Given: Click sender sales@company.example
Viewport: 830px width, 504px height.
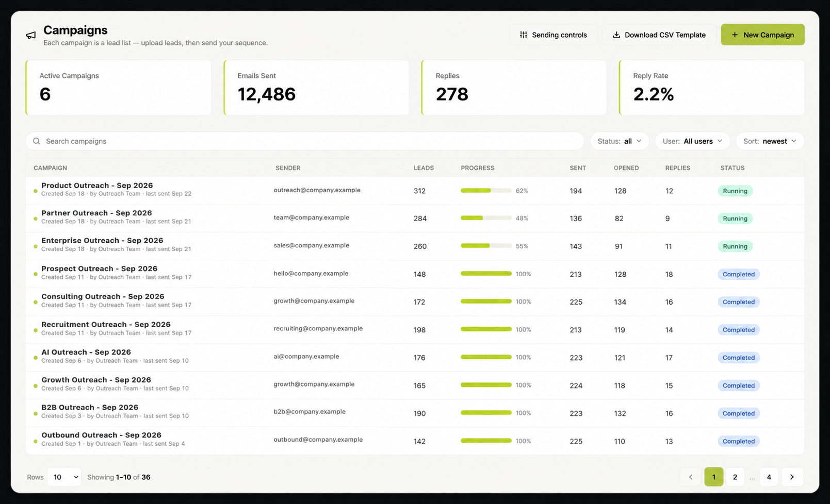Looking at the screenshot, I should coord(312,245).
